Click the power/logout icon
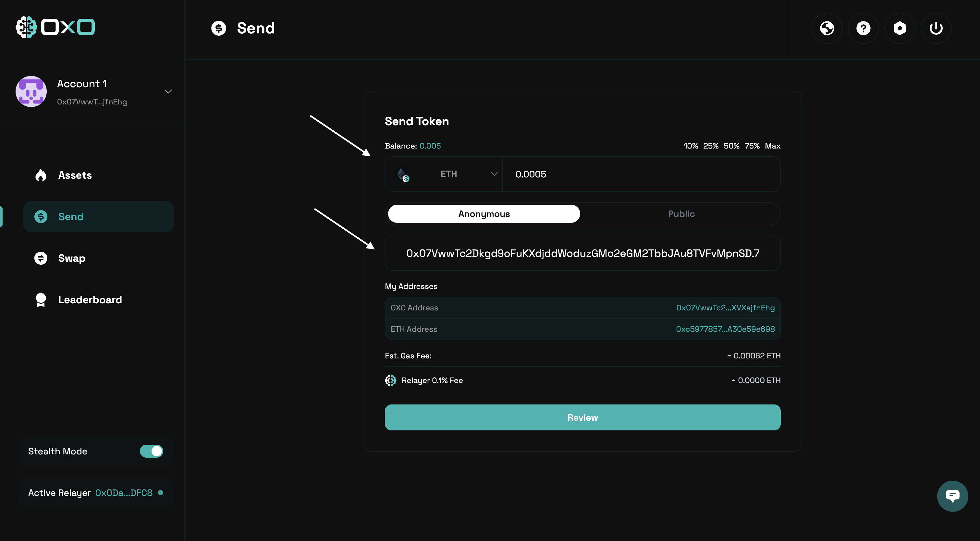Viewport: 980px width, 541px height. pyautogui.click(x=936, y=28)
